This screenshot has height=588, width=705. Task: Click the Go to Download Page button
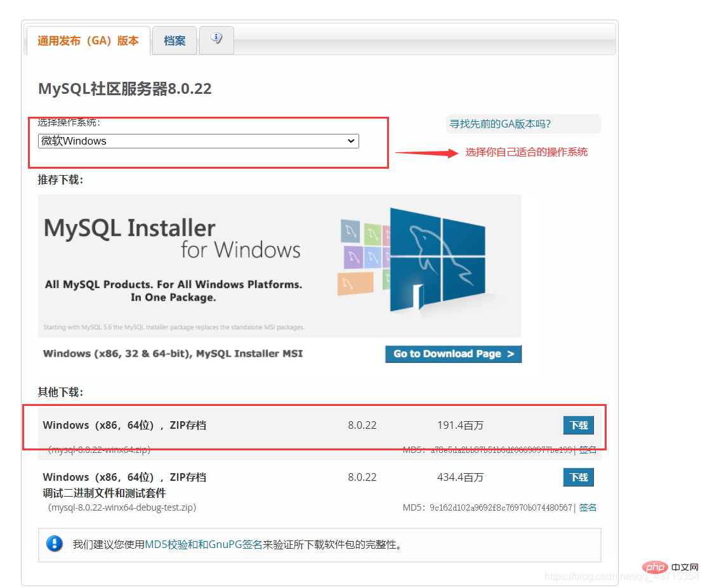click(x=453, y=354)
